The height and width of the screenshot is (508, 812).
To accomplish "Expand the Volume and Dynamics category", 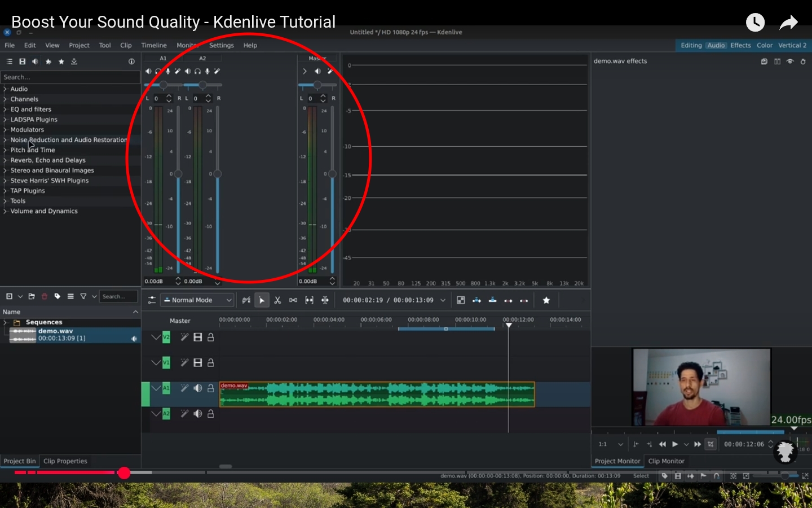I will 5,211.
